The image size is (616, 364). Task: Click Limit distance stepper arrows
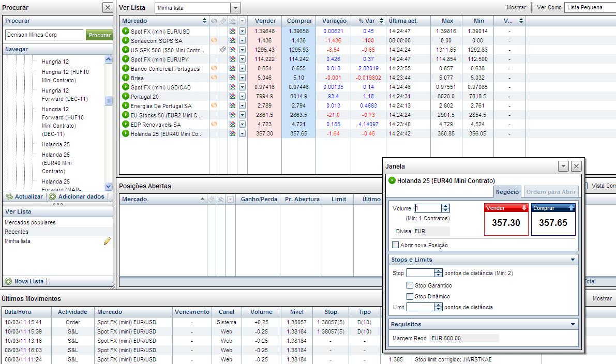(439, 307)
